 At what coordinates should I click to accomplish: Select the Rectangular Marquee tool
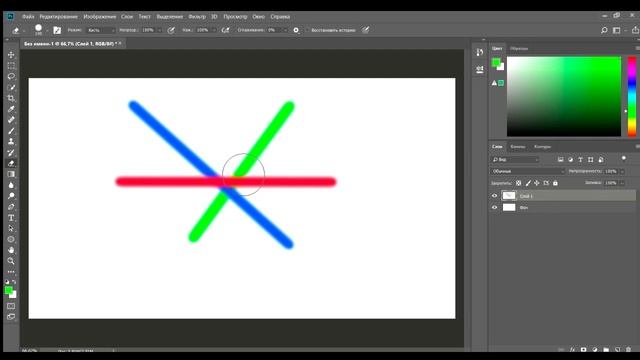click(x=11, y=66)
